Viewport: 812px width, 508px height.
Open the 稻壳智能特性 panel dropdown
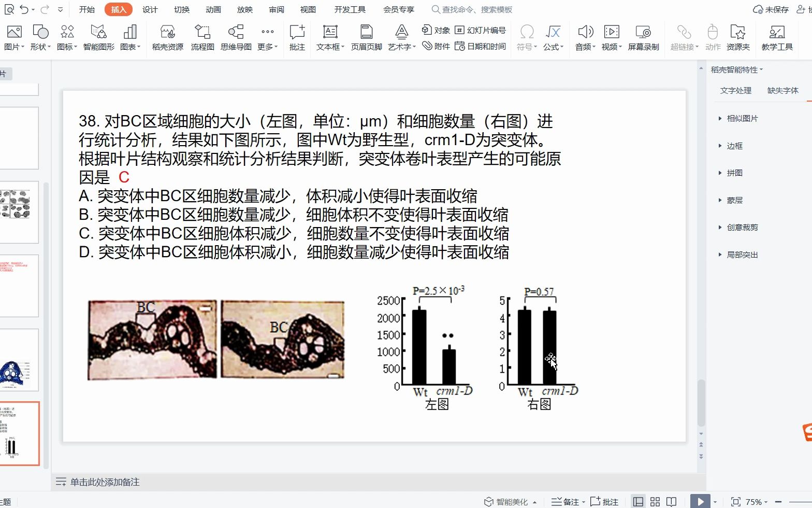737,69
